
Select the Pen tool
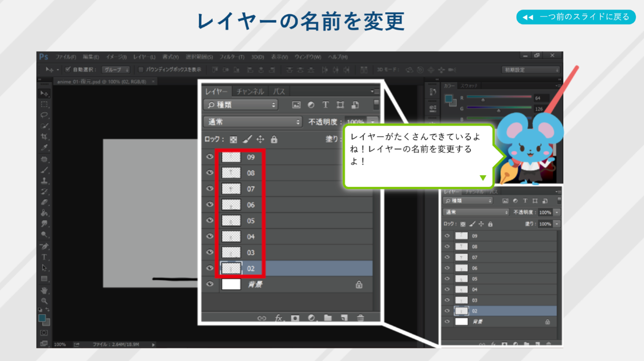[x=44, y=246]
